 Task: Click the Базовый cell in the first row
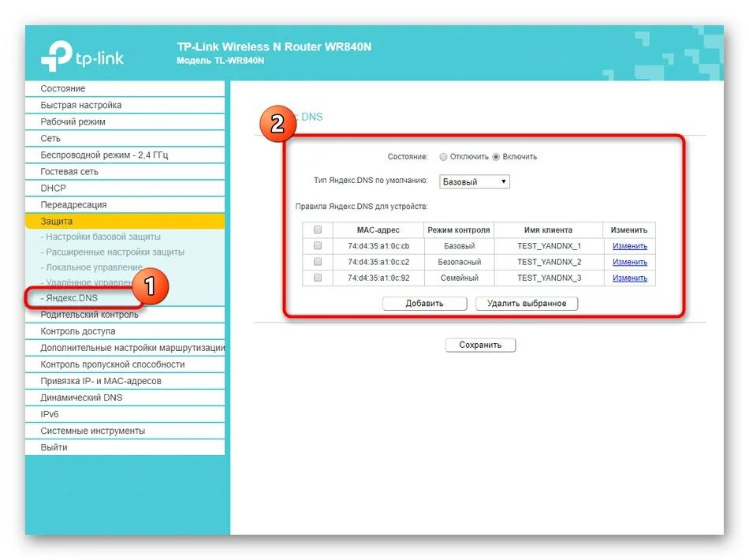(x=459, y=246)
